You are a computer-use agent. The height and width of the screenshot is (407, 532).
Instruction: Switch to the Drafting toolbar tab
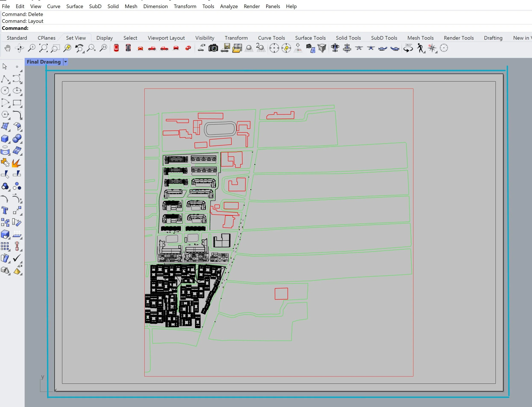(493, 38)
